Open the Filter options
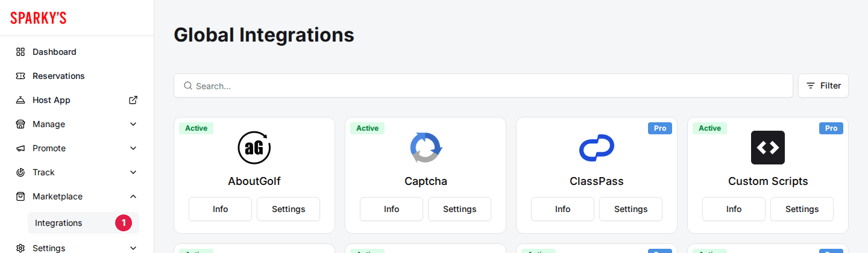 [823, 86]
